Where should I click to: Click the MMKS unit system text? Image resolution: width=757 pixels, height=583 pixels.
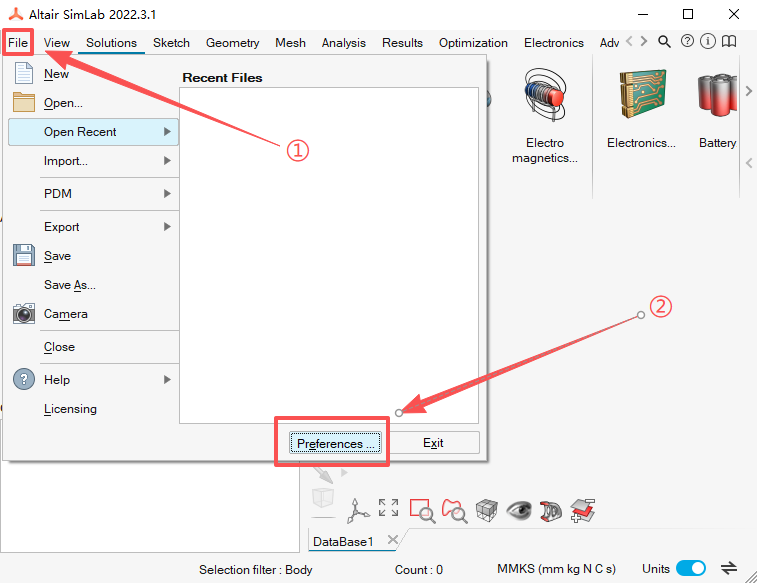pyautogui.click(x=556, y=569)
